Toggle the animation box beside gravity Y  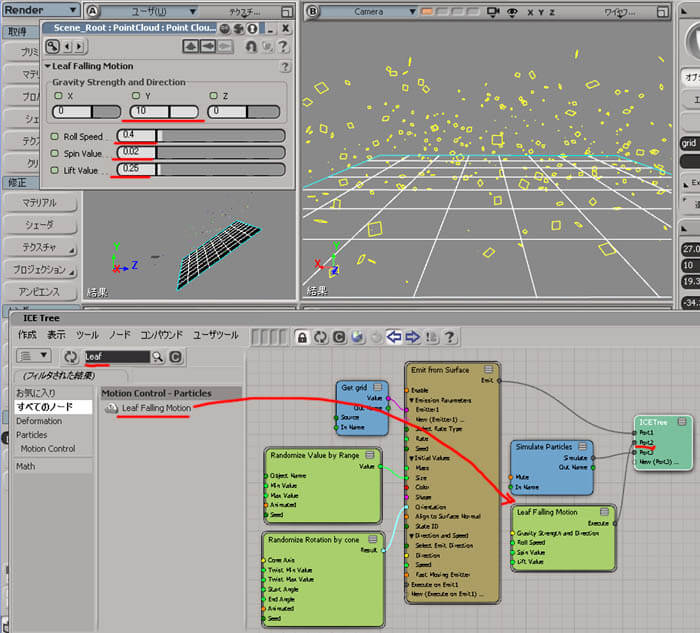click(x=135, y=96)
